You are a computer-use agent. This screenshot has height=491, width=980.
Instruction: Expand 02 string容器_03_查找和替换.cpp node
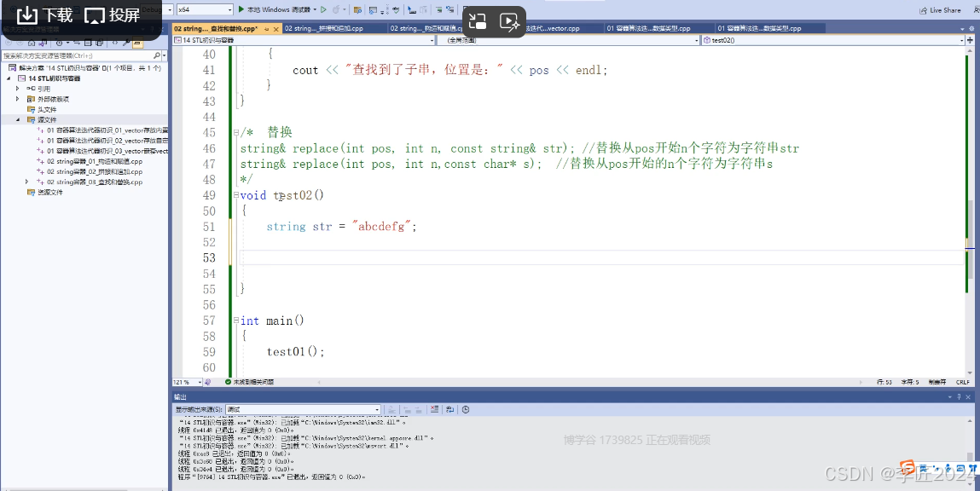(x=27, y=182)
